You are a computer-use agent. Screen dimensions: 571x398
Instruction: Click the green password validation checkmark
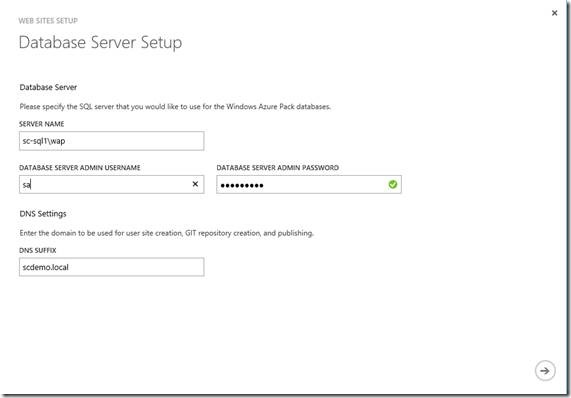pyautogui.click(x=393, y=185)
